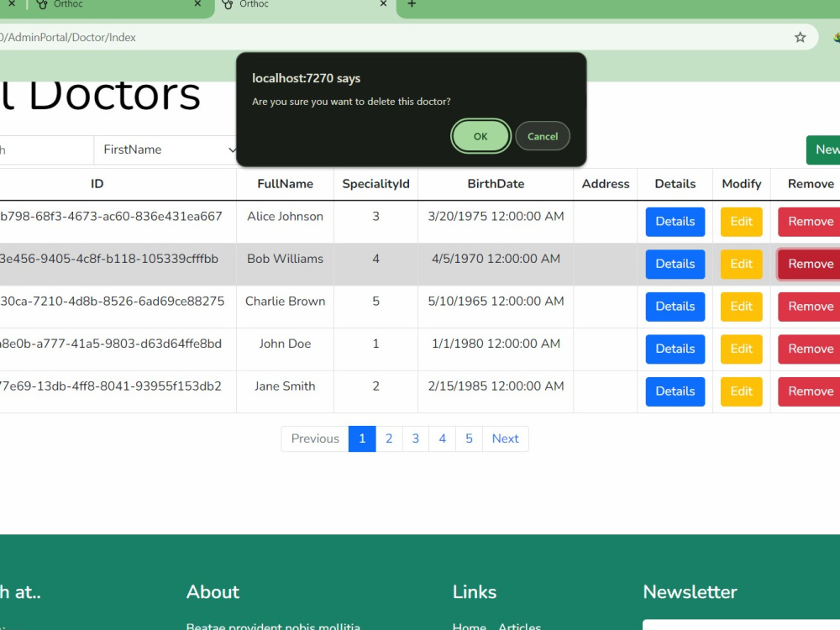Go to the Next page

[505, 438]
